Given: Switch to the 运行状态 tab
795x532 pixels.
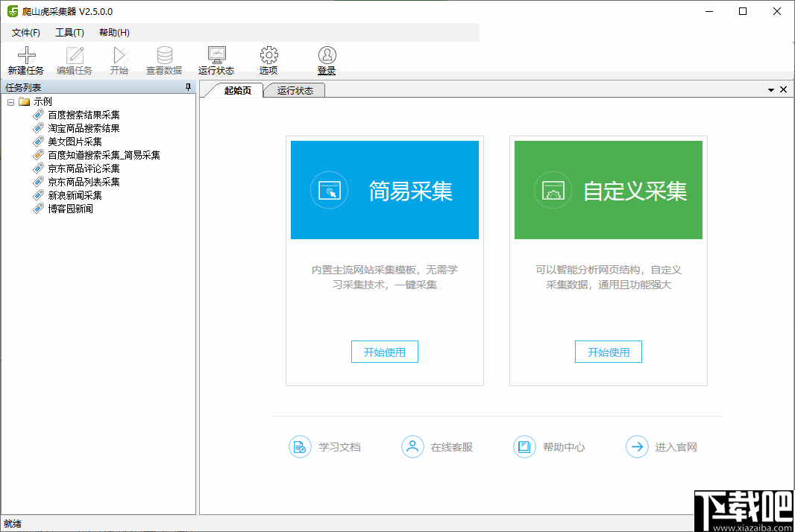Looking at the screenshot, I should (295, 90).
